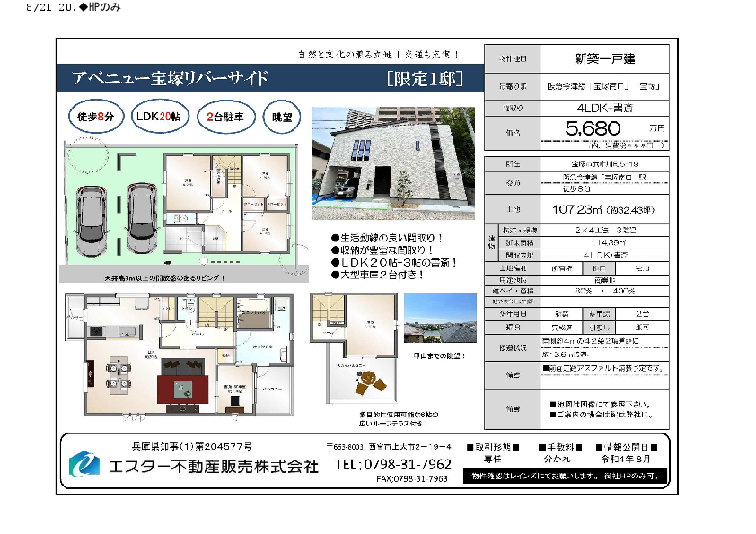Image resolution: width=756 pixels, height=534 pixels.
Task: Click the left car in parking area
Action: click(x=92, y=218)
